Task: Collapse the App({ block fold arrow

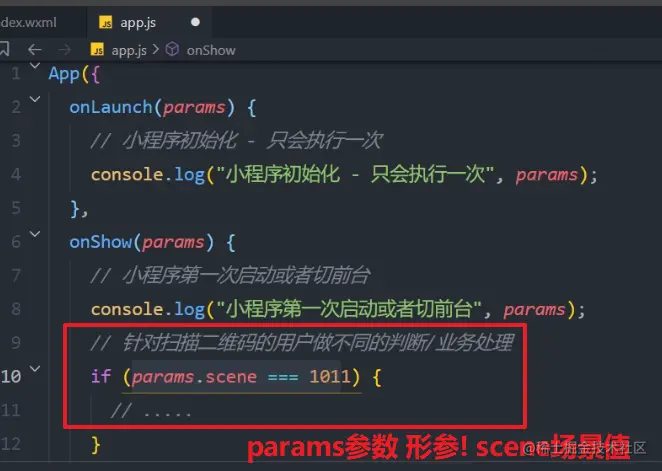Action: (35, 65)
